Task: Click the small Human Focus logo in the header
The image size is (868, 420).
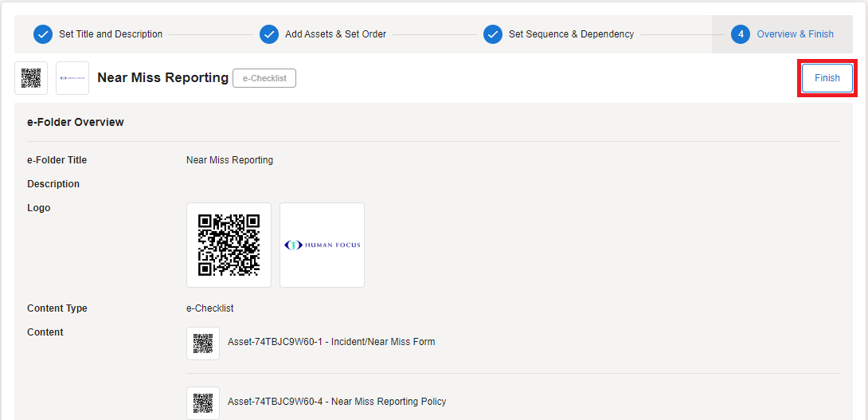Action: tap(72, 78)
